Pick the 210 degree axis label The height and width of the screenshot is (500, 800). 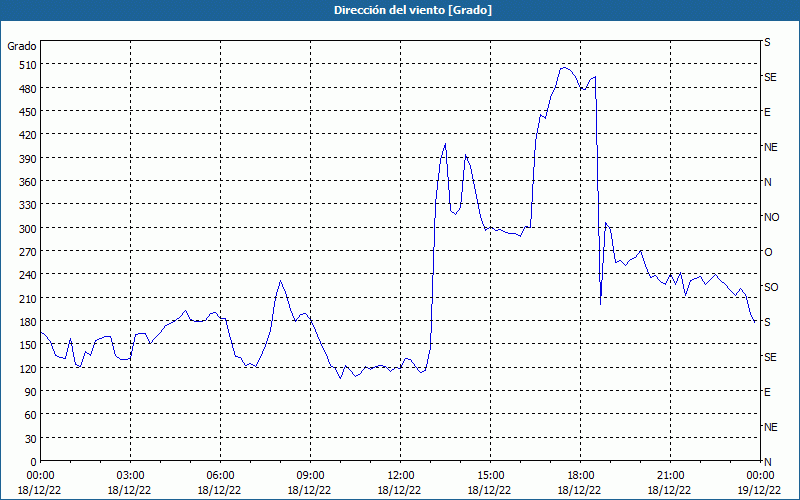pos(28,298)
